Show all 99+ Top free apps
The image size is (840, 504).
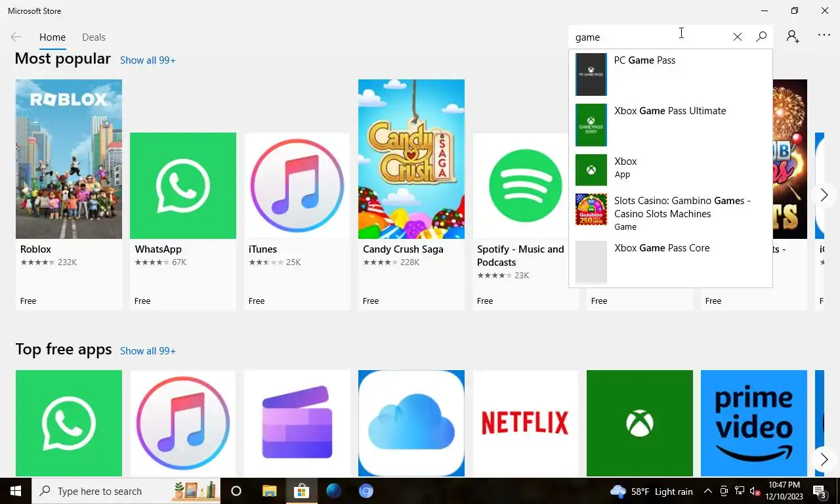coord(148,351)
